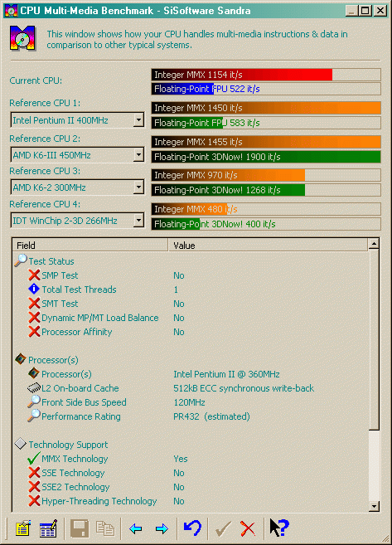Click the grey checkmark OK icon

pyautogui.click(x=223, y=529)
